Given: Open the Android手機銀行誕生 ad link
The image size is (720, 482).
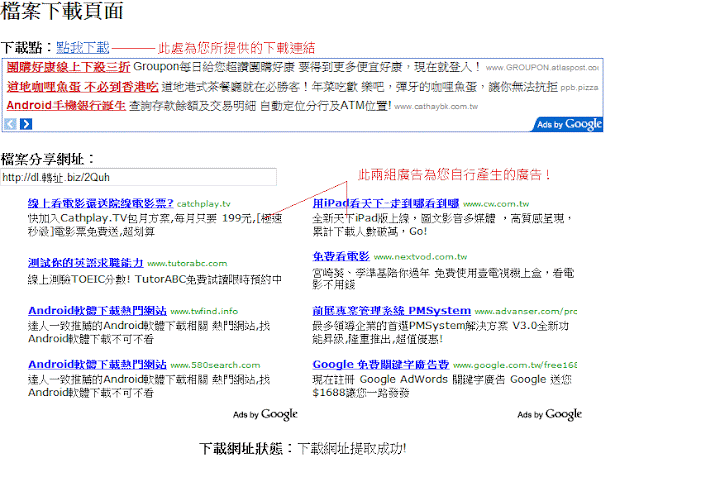Looking at the screenshot, I should (x=66, y=106).
